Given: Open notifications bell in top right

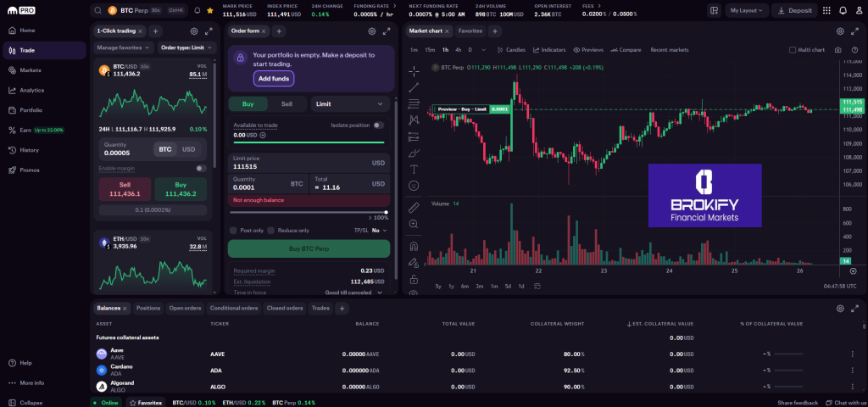Looking at the screenshot, I should coord(843,10).
